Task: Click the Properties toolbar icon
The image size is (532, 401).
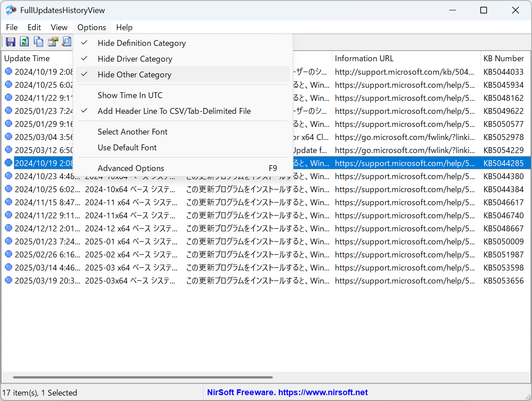Action: coord(53,42)
